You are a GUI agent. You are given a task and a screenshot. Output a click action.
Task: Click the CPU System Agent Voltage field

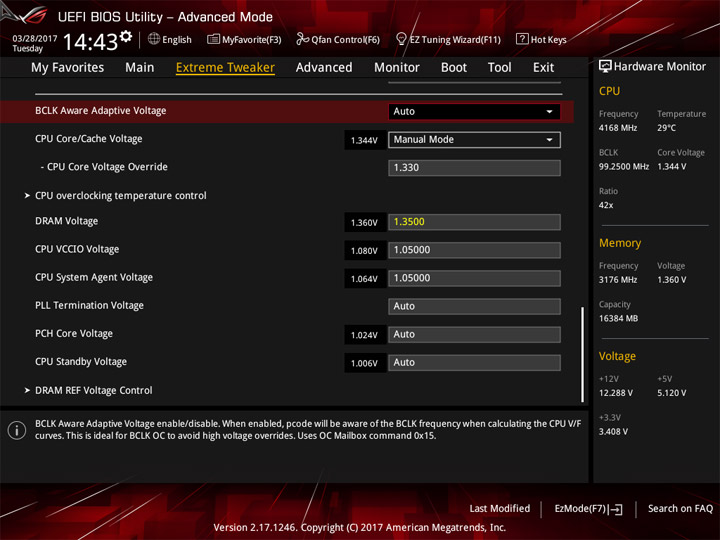point(474,278)
